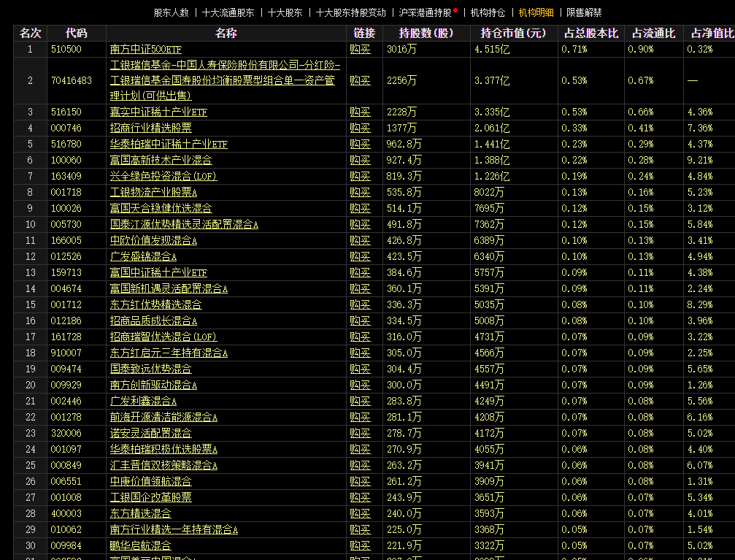Open the 嘉实中证稀土产业ETF link
The width and height of the screenshot is (735, 560).
158,112
